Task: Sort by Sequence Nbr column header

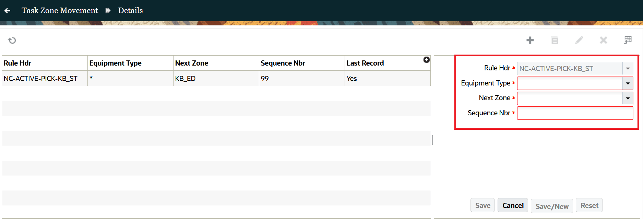Action: tap(283, 63)
